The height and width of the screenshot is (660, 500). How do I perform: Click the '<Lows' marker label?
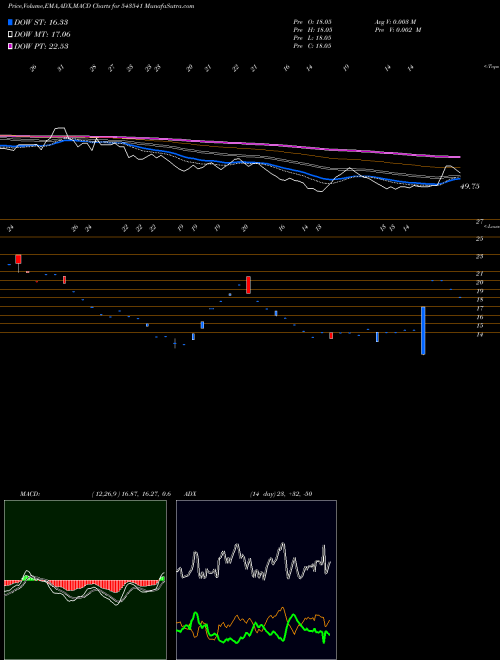(492, 226)
